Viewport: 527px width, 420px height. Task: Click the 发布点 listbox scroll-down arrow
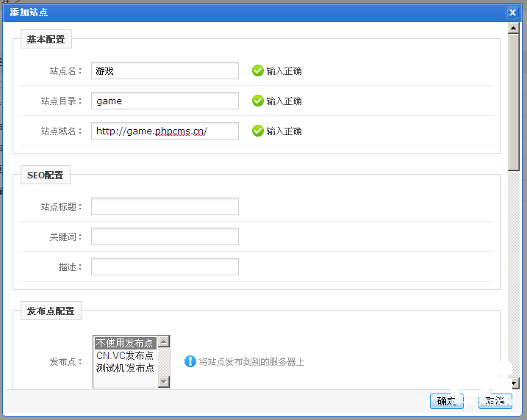click(x=164, y=382)
